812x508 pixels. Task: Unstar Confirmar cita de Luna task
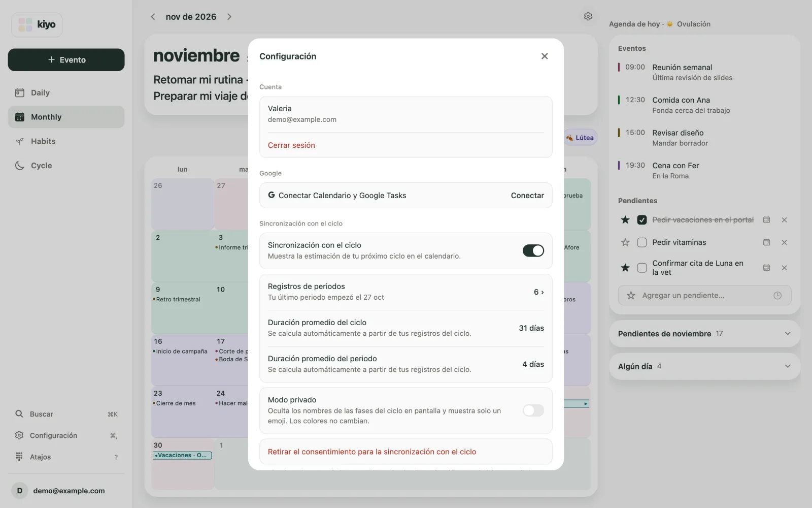tap(625, 268)
